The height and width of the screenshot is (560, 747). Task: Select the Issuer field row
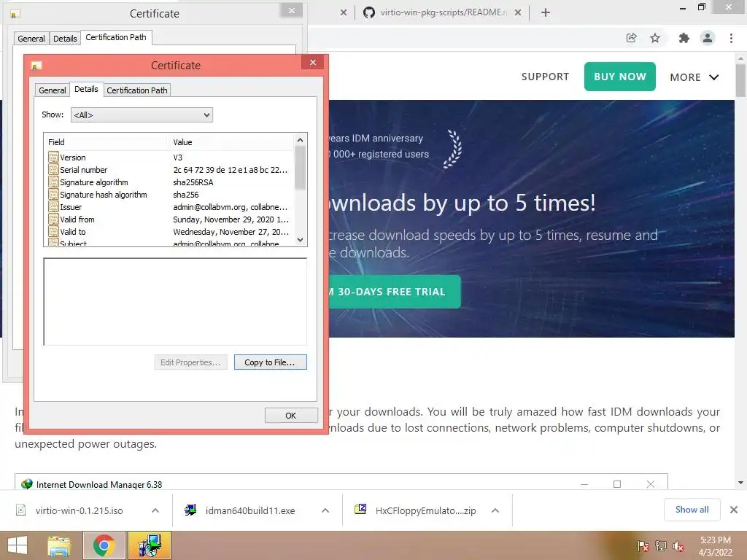169,206
